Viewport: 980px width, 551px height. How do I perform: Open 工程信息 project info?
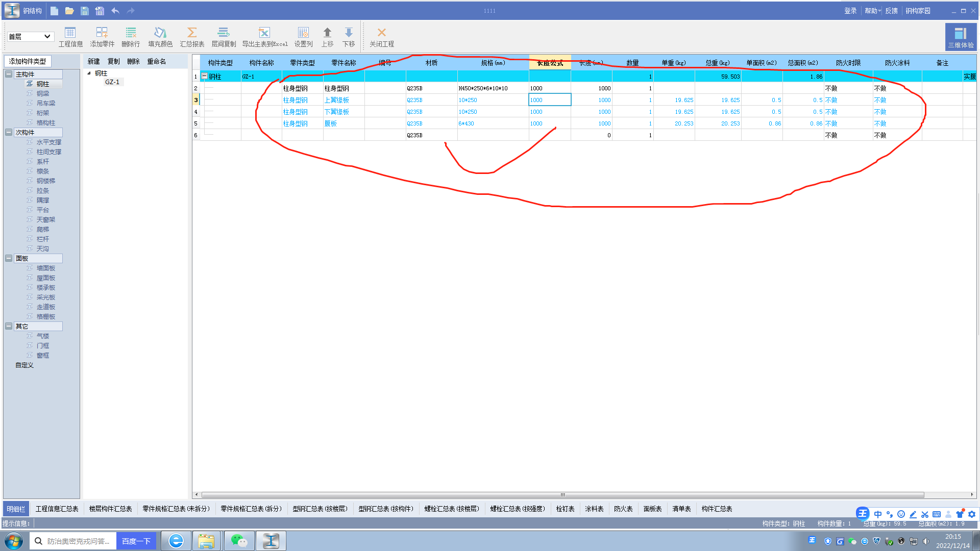point(70,37)
